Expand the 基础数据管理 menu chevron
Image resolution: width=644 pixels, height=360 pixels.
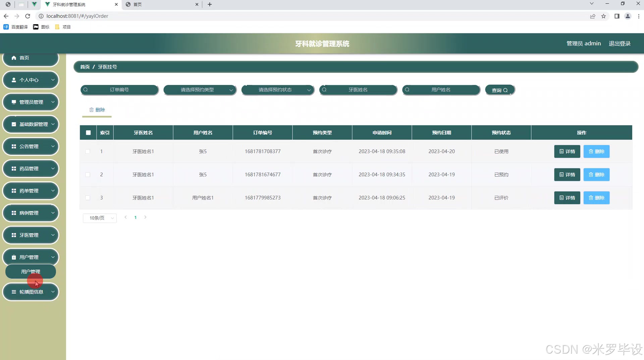[53, 124]
